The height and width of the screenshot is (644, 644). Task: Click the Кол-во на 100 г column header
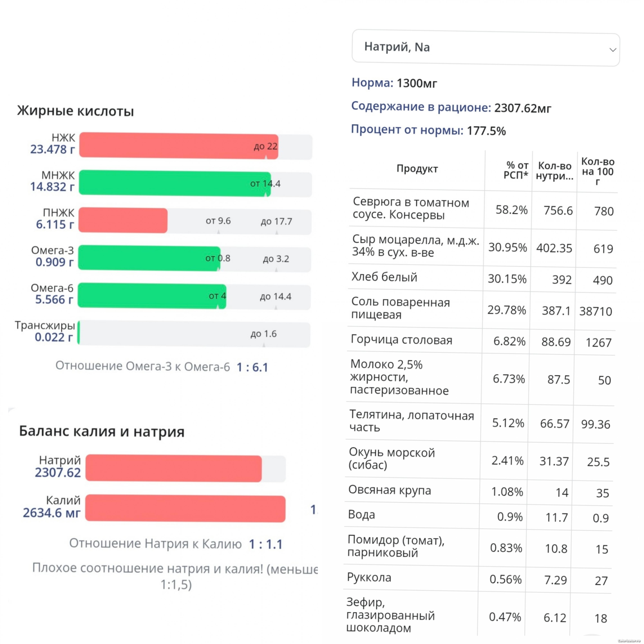pyautogui.click(x=597, y=171)
